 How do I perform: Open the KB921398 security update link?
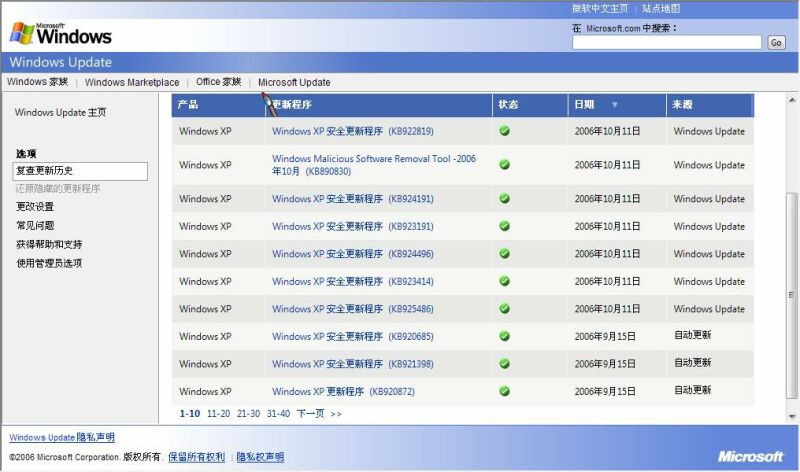click(x=353, y=364)
